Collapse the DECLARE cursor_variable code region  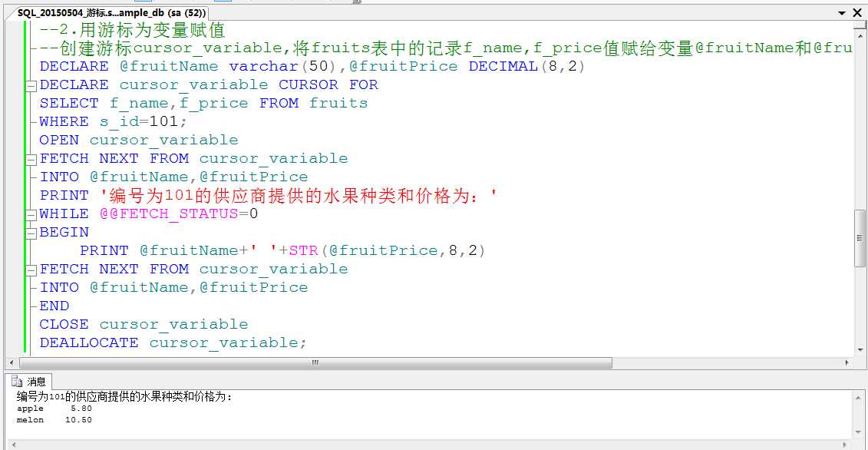tap(31, 84)
